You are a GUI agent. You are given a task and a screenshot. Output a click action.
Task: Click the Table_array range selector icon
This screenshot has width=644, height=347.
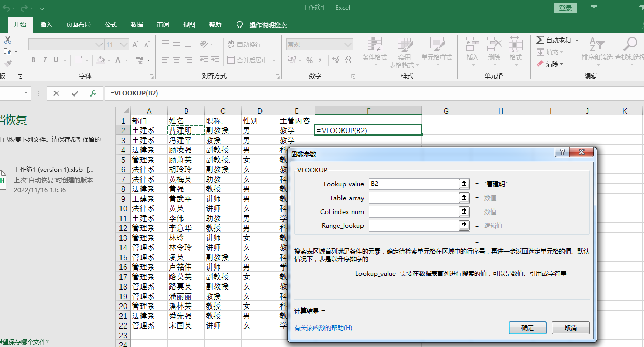[x=464, y=198]
